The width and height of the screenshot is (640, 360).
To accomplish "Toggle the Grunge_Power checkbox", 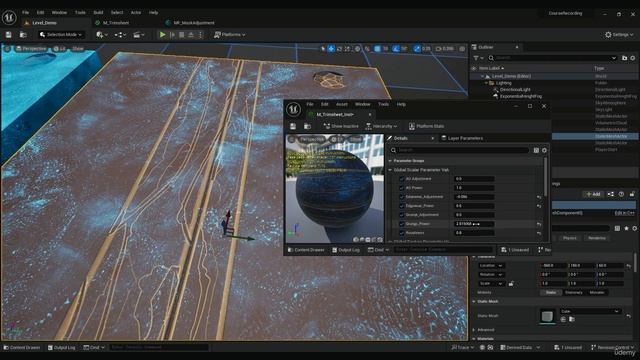I will click(401, 224).
